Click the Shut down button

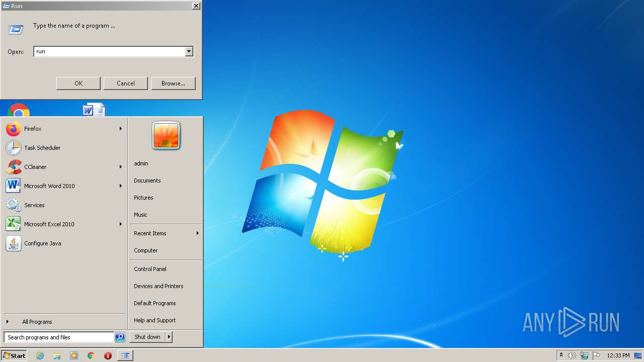[x=147, y=337]
